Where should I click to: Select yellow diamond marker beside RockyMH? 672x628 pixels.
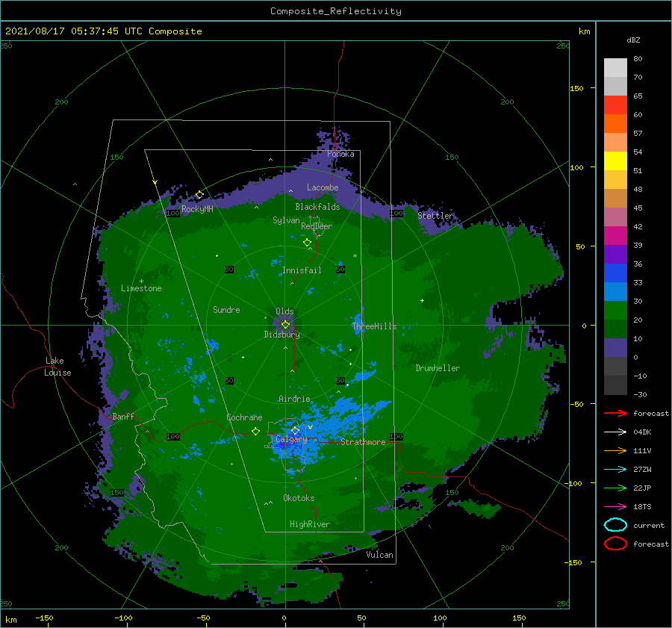click(x=199, y=195)
